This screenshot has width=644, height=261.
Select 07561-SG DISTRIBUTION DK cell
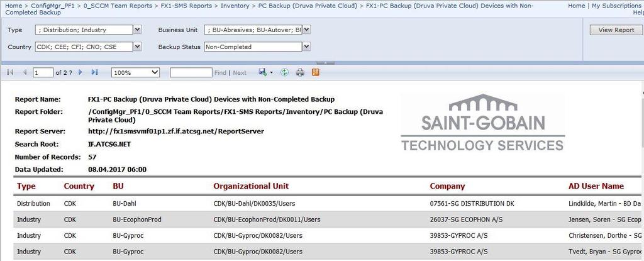[472, 204]
